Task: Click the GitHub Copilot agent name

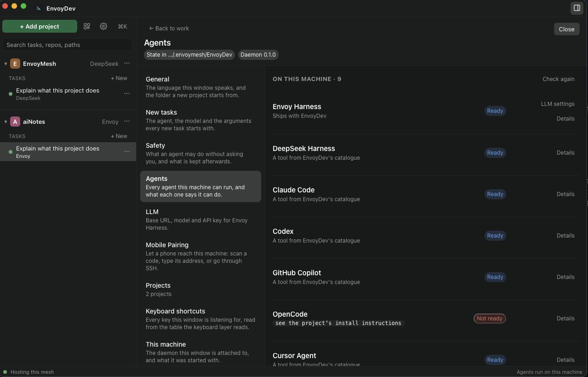Action: pos(297,273)
